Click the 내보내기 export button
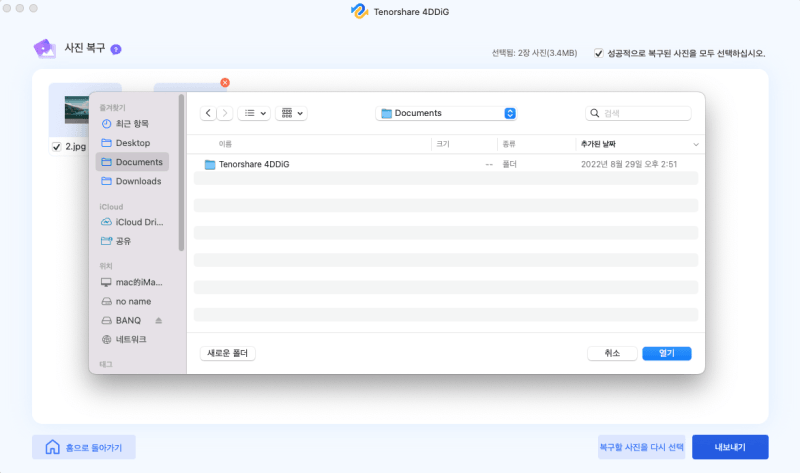Viewport: 800px width, 473px height. [730, 447]
